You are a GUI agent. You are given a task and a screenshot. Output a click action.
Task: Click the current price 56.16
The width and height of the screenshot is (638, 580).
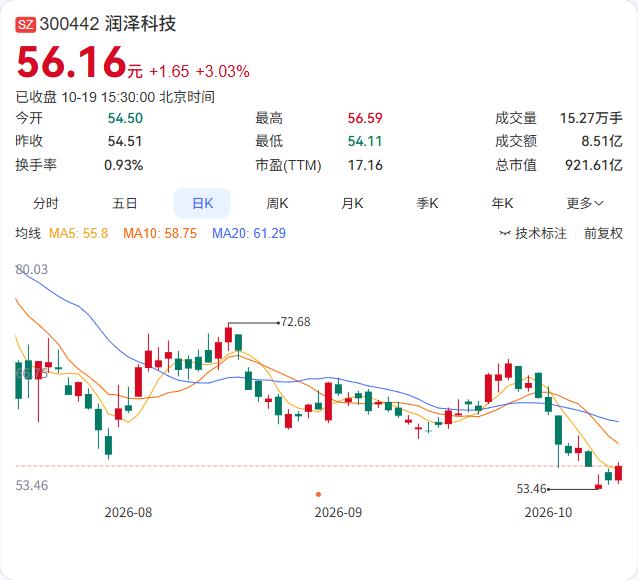tap(71, 62)
